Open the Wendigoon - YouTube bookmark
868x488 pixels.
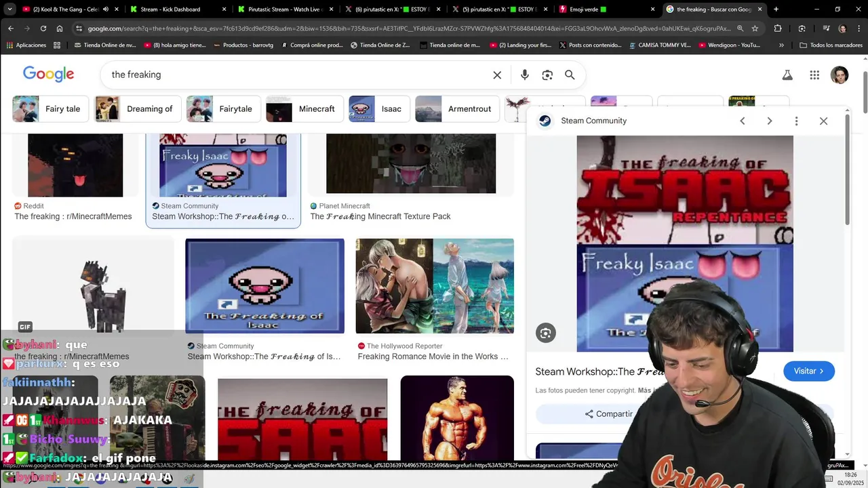pyautogui.click(x=728, y=45)
